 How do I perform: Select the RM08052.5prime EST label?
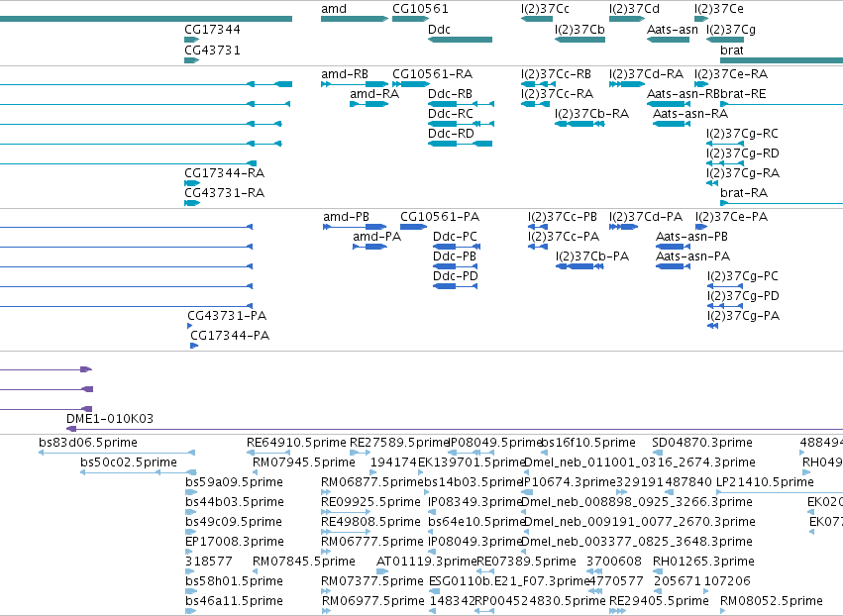coord(772,600)
